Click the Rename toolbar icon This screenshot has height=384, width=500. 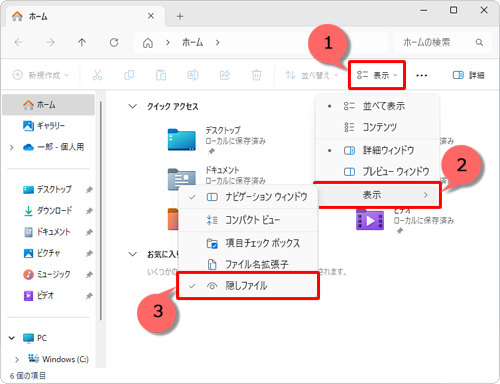[x=193, y=75]
